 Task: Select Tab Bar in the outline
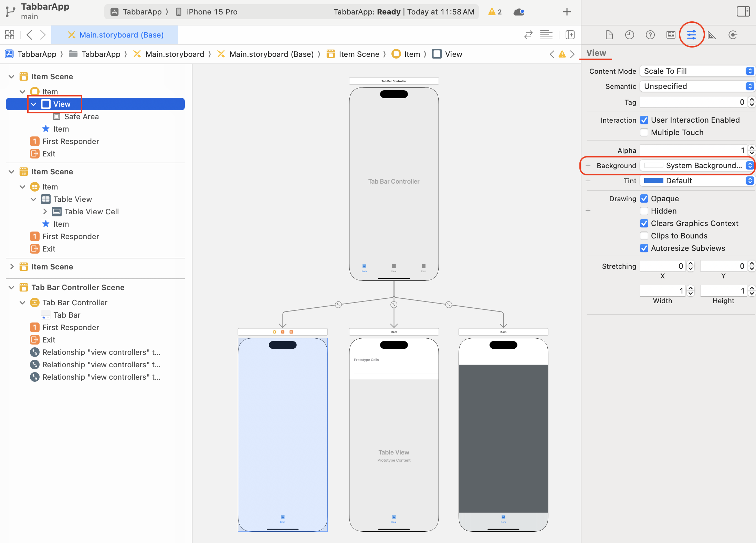pos(67,315)
